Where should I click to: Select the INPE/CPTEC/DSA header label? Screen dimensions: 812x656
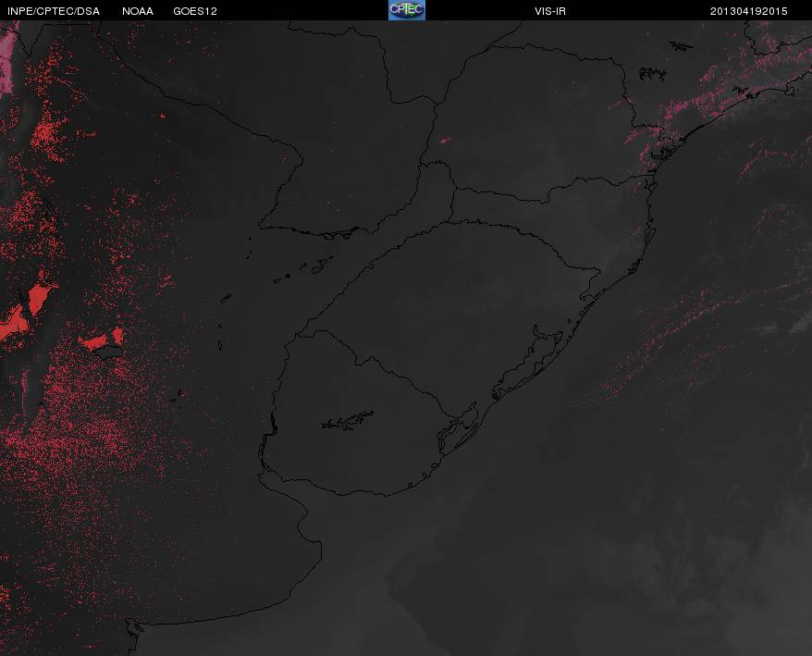pos(54,11)
